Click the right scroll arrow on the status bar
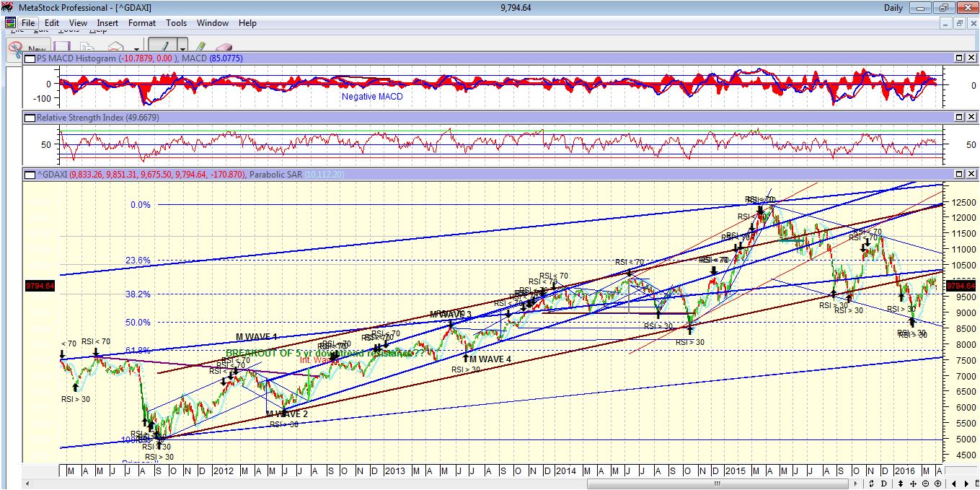The width and height of the screenshot is (980, 490). [966, 484]
